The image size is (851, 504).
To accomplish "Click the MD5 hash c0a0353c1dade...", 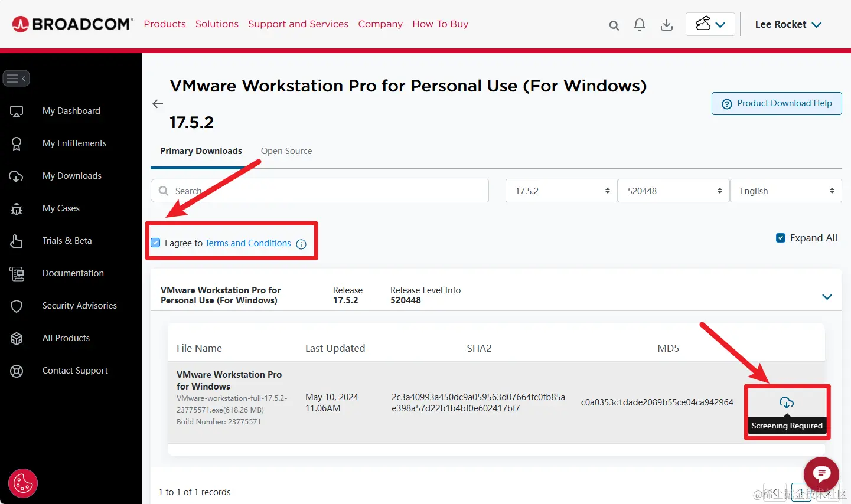I will pos(657,402).
